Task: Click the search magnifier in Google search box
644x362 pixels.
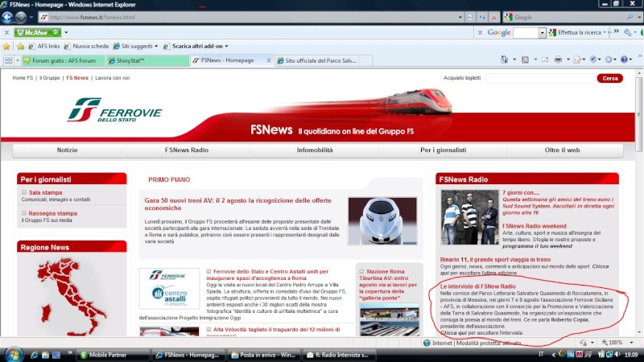Action: coord(630,17)
